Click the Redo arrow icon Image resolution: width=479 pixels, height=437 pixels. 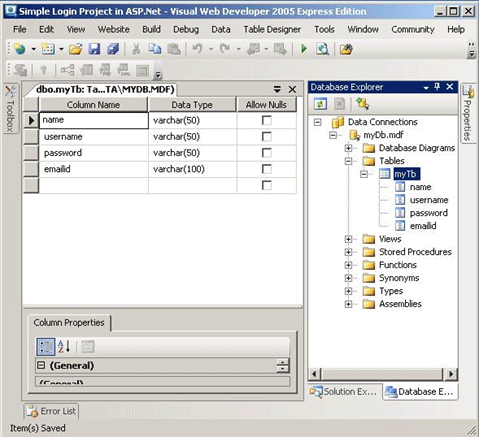tap(225, 49)
